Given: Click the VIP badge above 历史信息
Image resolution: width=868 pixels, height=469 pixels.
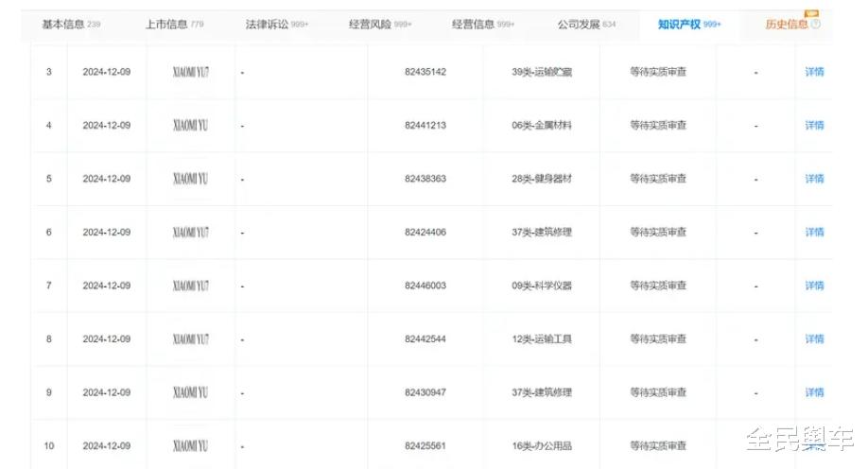Looking at the screenshot, I should coord(811,13).
